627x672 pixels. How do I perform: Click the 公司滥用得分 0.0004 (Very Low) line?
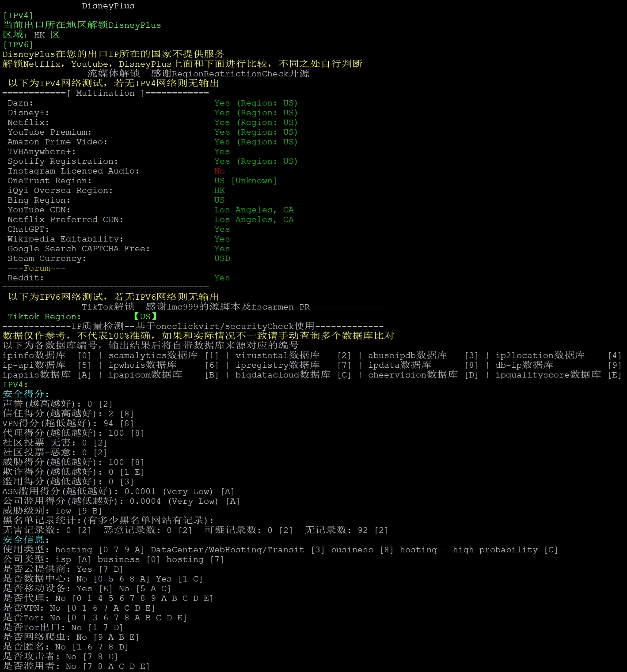click(121, 501)
